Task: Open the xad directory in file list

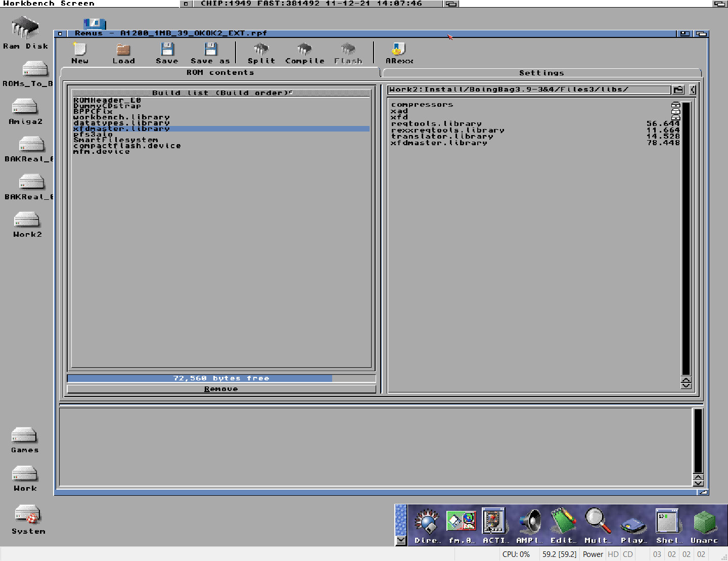Action: 535,111
